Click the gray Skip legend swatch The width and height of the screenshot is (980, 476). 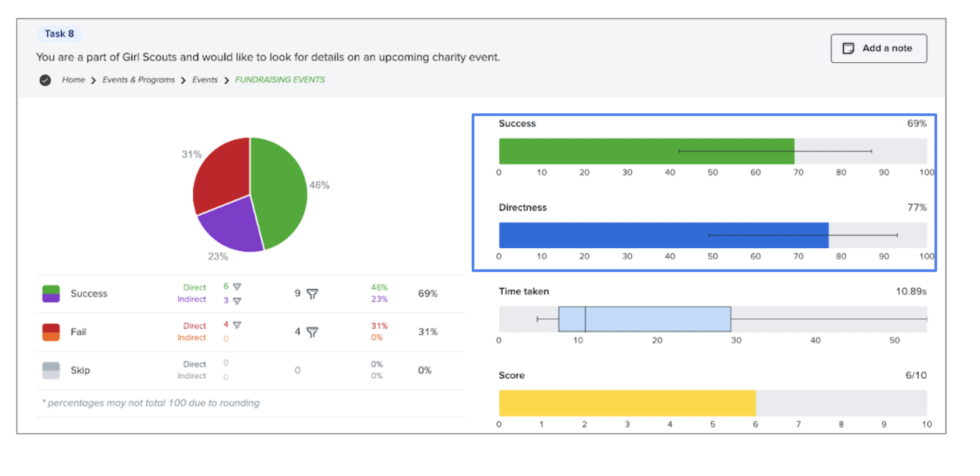point(51,370)
